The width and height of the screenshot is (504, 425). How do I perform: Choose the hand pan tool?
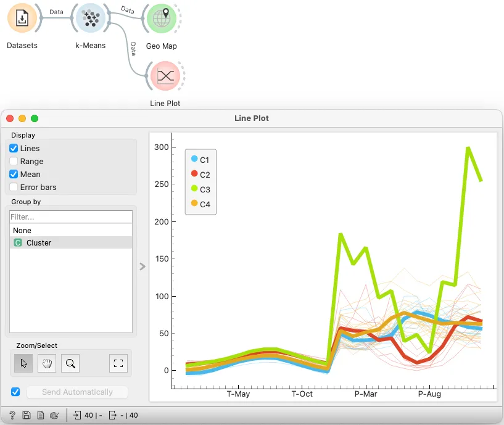47,363
